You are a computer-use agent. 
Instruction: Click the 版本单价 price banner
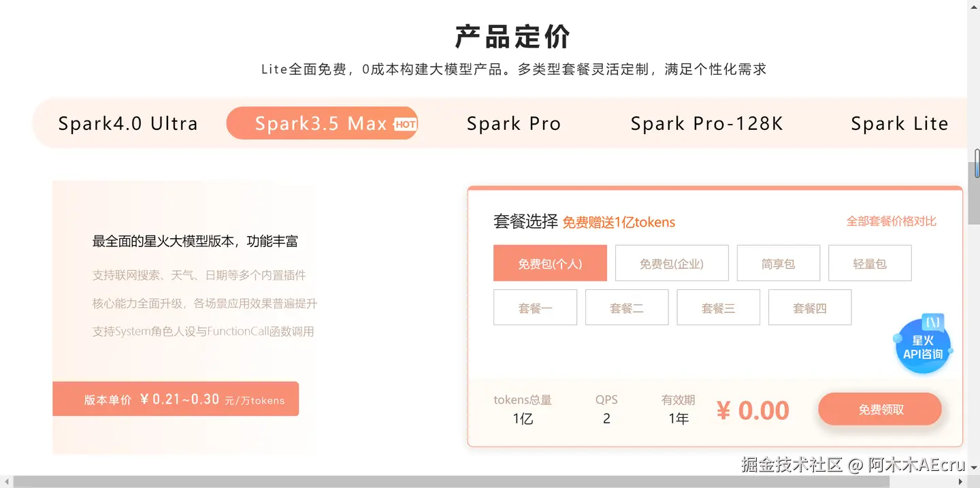[x=176, y=399]
